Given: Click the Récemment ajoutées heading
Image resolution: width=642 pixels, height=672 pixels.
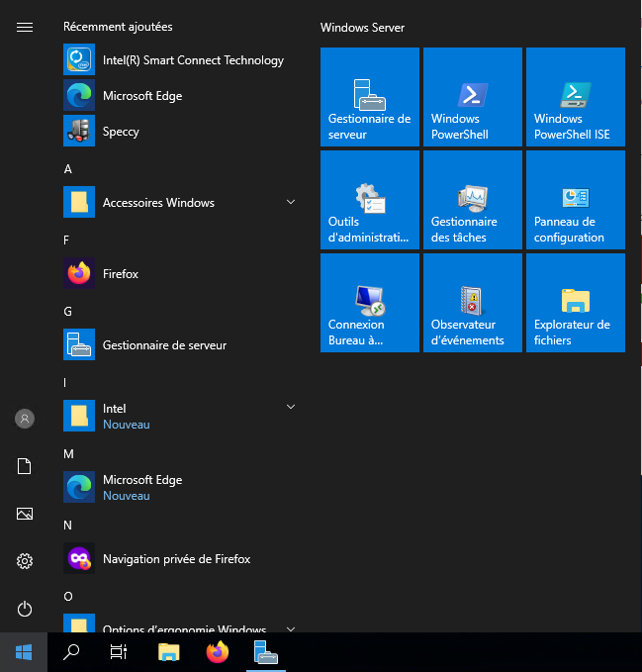Looking at the screenshot, I should pos(118,27).
